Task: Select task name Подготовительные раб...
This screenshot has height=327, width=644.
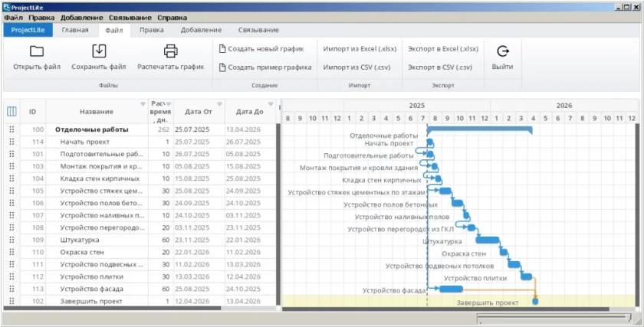Action: (102, 154)
